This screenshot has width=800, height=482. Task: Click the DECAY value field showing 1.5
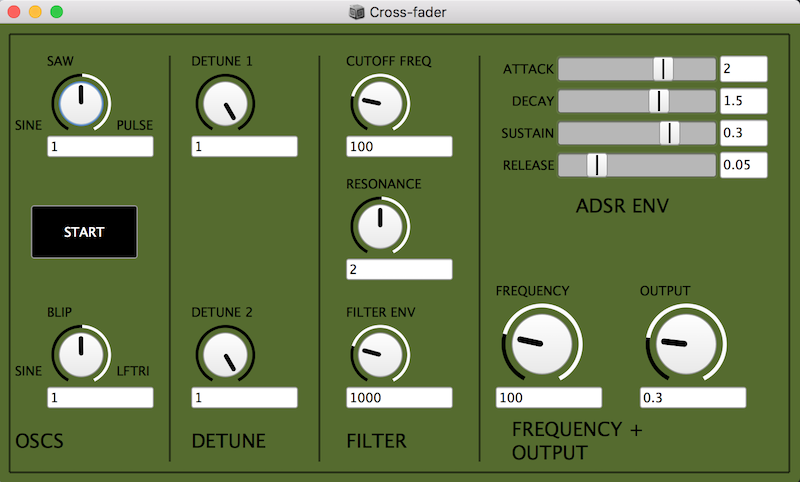743,101
